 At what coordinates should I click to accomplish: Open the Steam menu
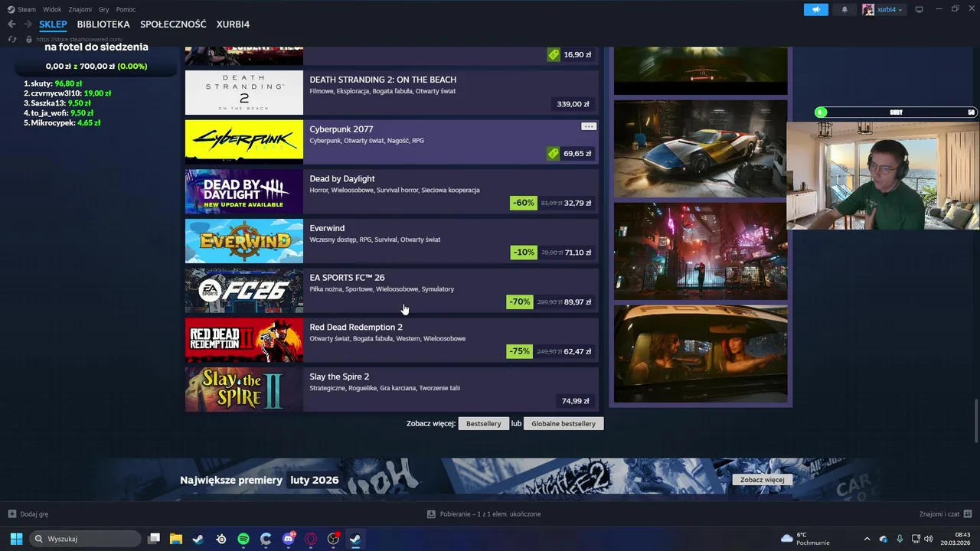[21, 9]
